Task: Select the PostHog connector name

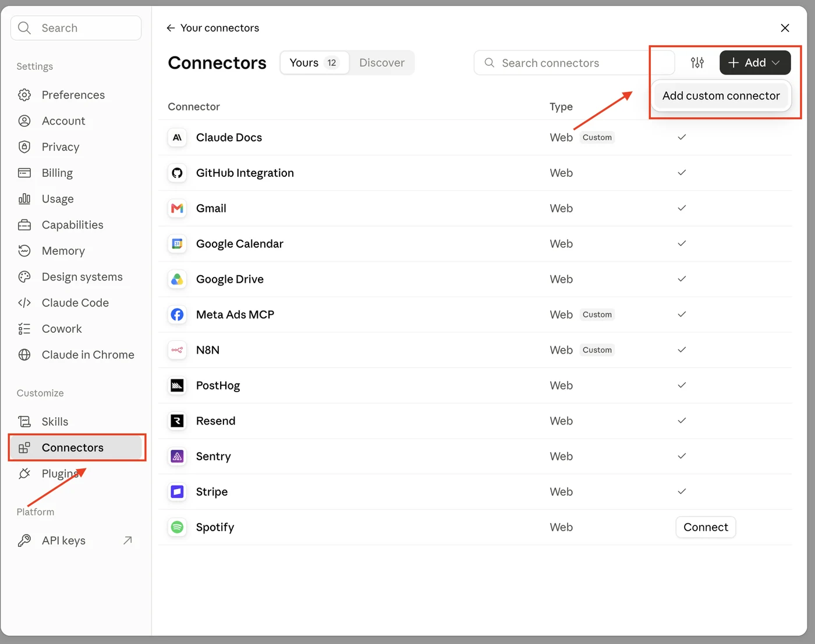Action: [x=218, y=386]
